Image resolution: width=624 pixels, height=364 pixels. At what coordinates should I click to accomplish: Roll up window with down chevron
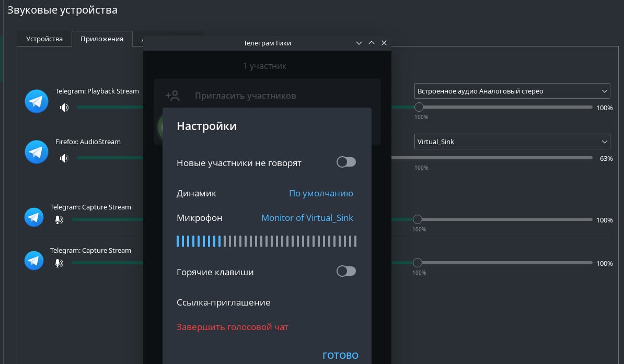tap(359, 43)
